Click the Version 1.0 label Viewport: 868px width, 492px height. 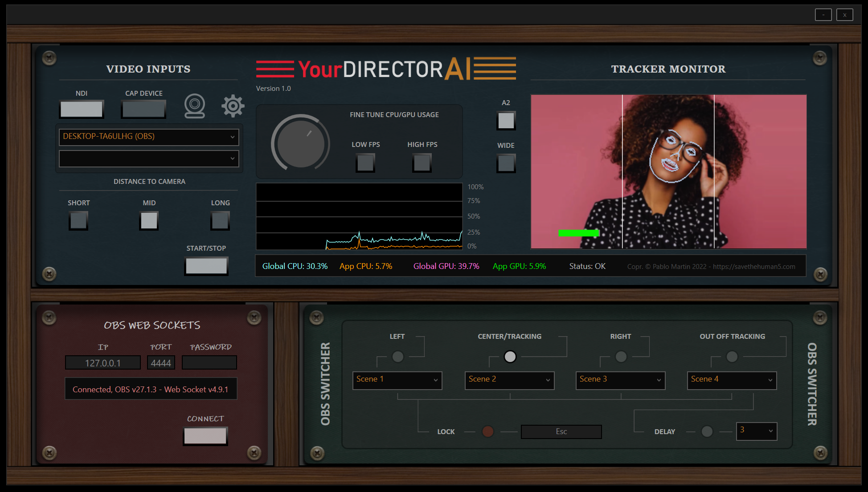point(273,89)
